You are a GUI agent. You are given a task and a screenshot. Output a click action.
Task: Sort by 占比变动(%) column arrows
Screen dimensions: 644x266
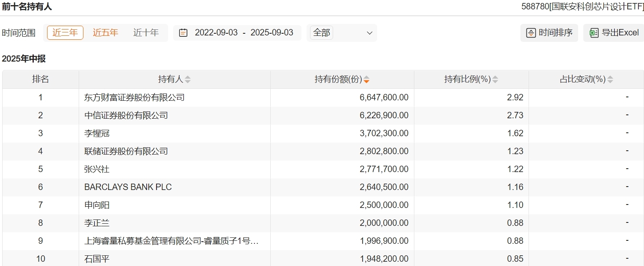coord(610,79)
